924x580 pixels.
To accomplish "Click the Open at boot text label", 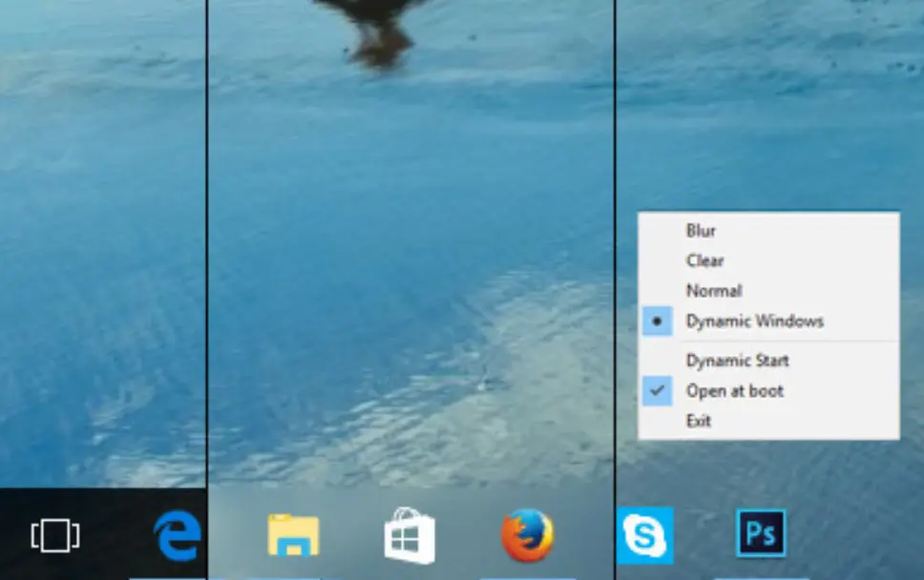I will coord(734,391).
